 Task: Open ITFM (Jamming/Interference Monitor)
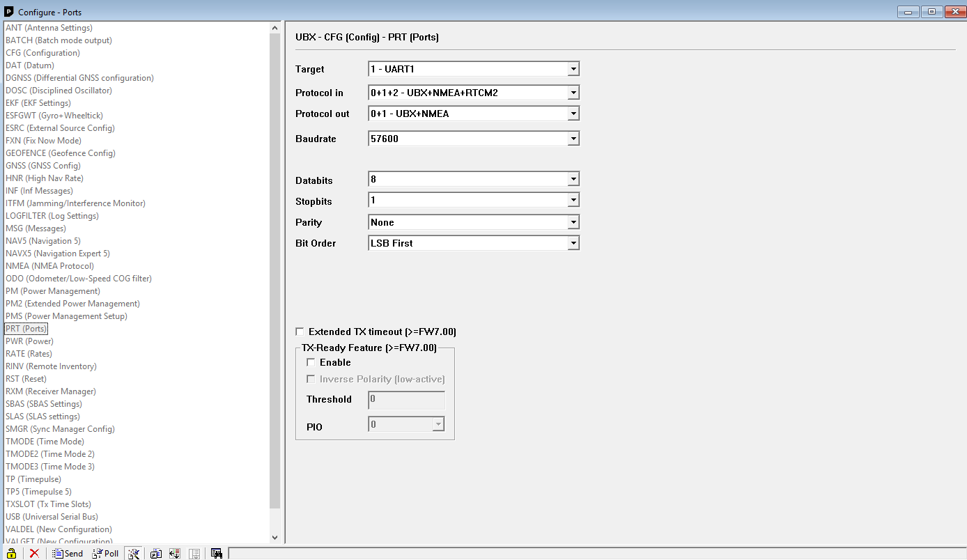75,203
